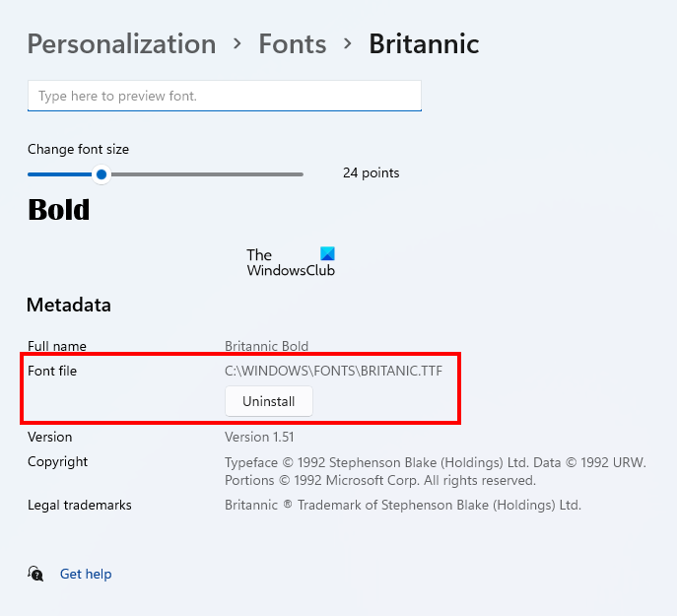Viewport: 677px width, 616px height.
Task: Click the Legal trademarks value text
Action: pos(402,506)
